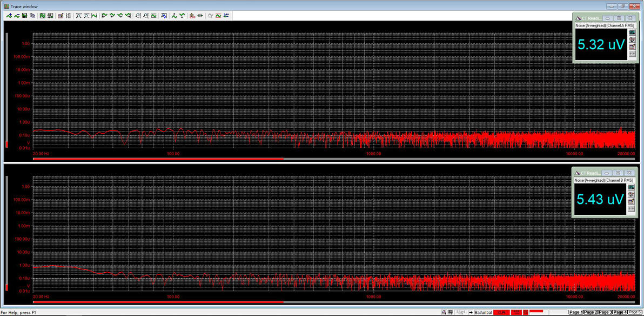
Task: Switch to Page 2 tab
Action: [590, 312]
